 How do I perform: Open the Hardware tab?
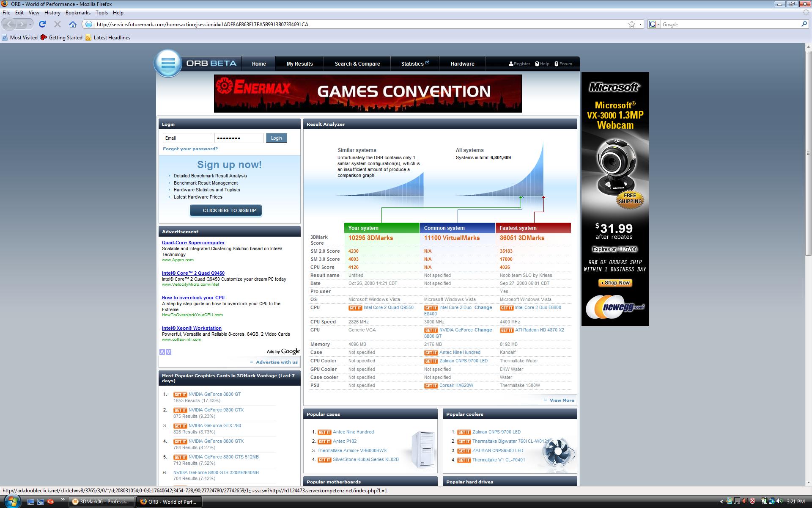pos(462,64)
